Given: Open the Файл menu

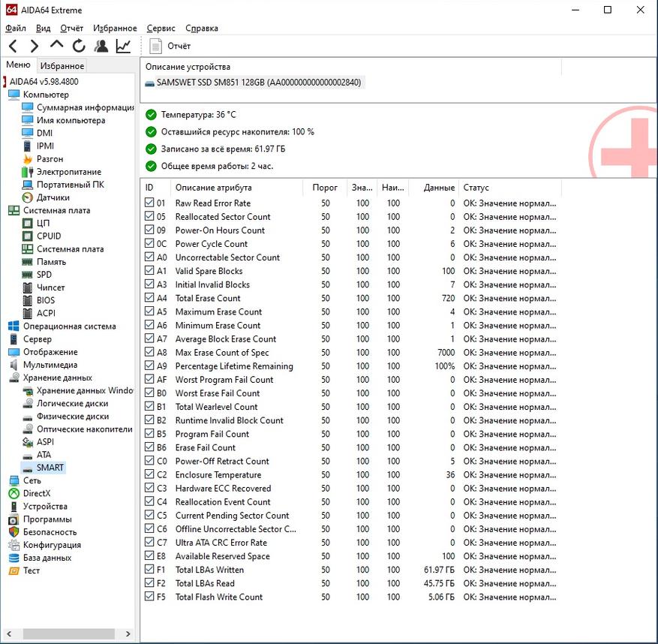Looking at the screenshot, I should point(16,28).
